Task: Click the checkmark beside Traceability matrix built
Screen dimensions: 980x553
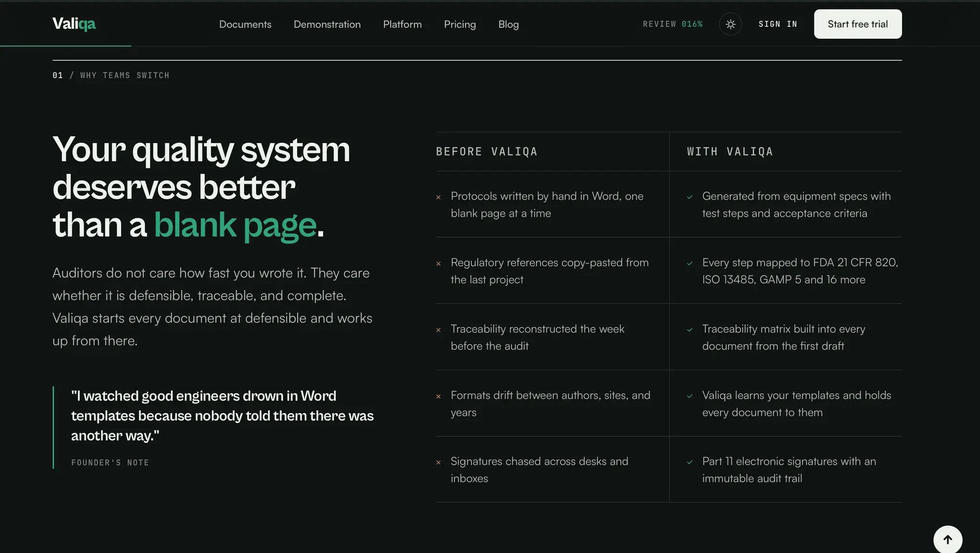Action: pyautogui.click(x=690, y=329)
